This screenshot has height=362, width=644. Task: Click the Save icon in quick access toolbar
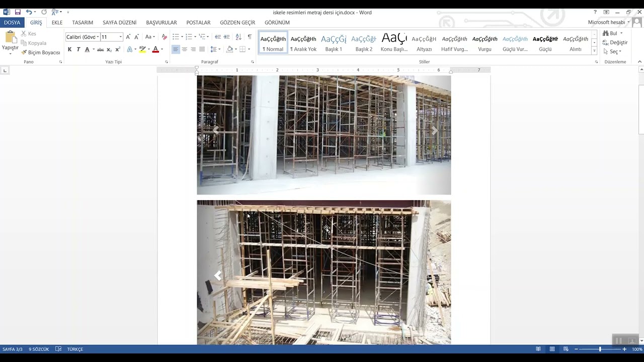18,12
